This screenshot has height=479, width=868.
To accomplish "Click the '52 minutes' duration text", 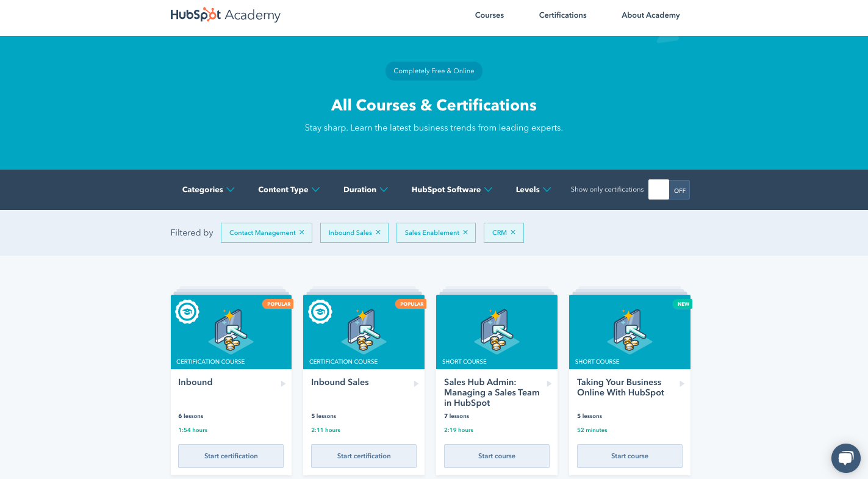I will (592, 430).
